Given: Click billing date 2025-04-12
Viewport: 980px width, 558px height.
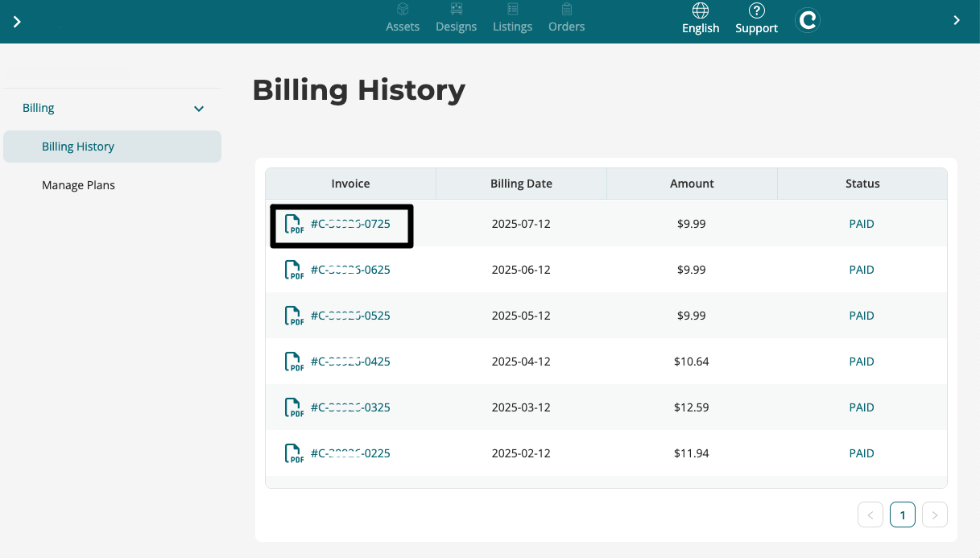Looking at the screenshot, I should pos(521,362).
